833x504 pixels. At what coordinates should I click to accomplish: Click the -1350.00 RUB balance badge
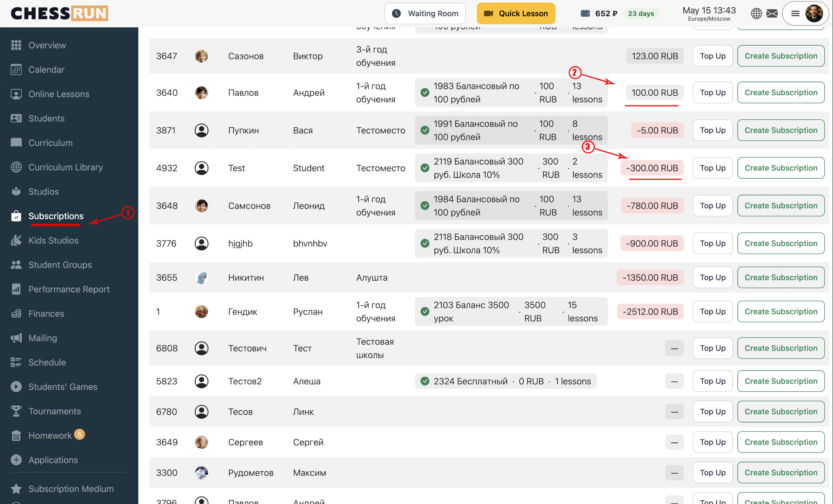[650, 277]
